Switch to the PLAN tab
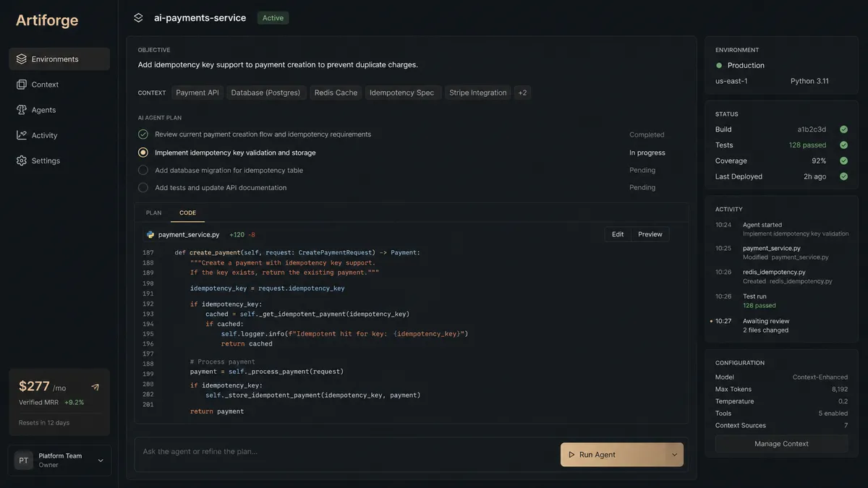This screenshot has width=868, height=488. [x=154, y=213]
